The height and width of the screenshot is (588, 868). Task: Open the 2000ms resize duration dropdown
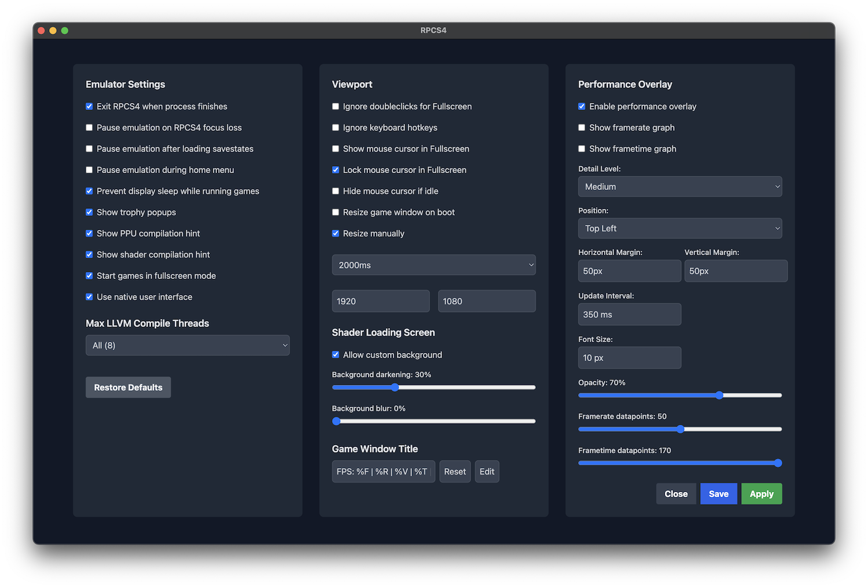pyautogui.click(x=433, y=264)
